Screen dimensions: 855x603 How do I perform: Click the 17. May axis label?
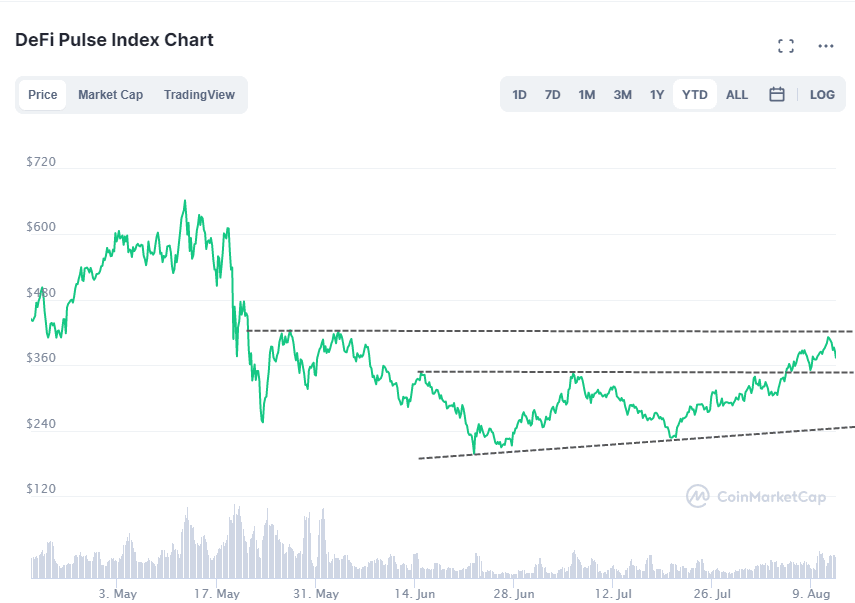215,593
